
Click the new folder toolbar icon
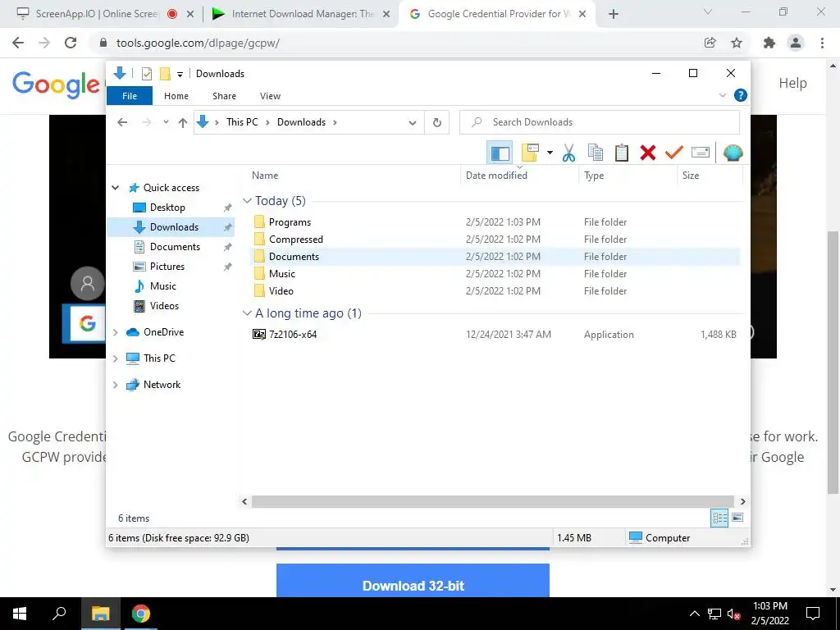(530, 153)
